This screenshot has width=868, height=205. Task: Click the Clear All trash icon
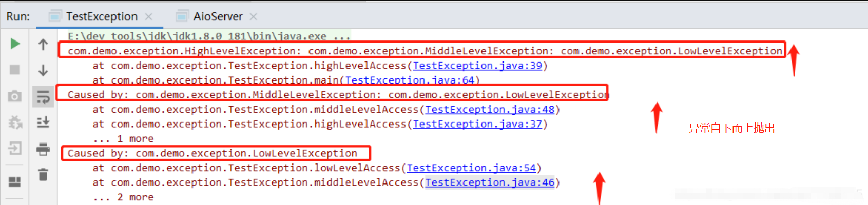tap(43, 175)
